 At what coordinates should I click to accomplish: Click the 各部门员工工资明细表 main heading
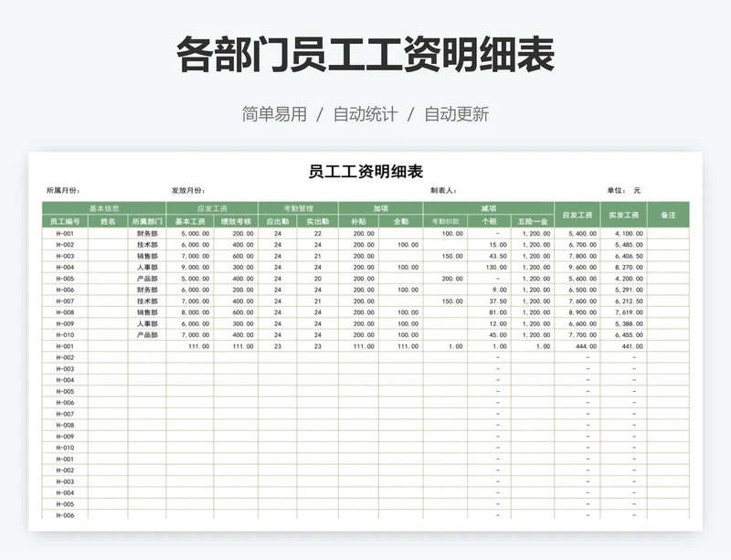point(365,55)
